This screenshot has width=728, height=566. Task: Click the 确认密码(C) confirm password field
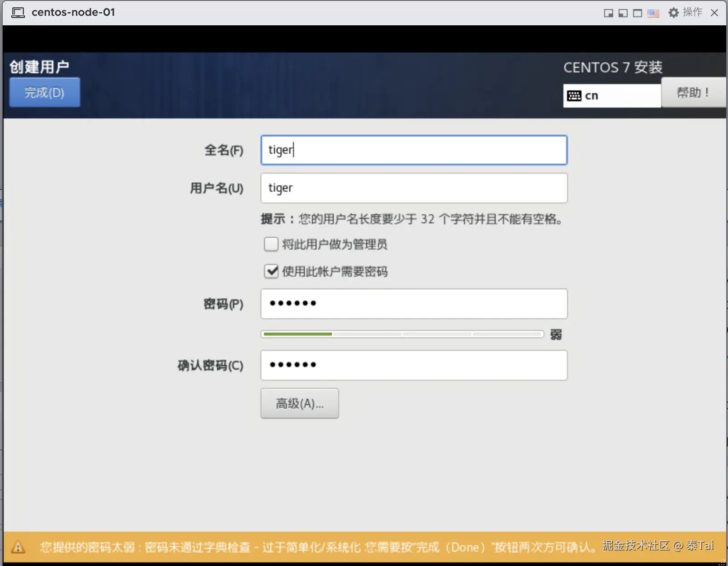pos(414,365)
